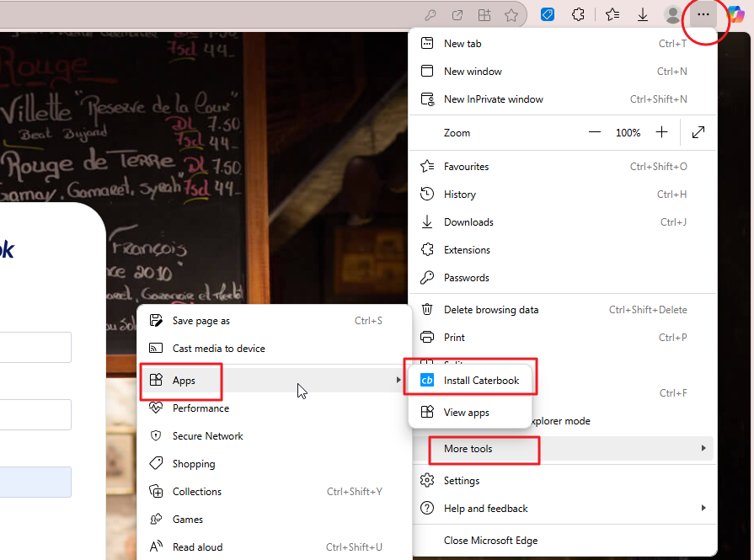Click New tab menu icon
Image resolution: width=754 pixels, height=560 pixels.
(x=427, y=43)
